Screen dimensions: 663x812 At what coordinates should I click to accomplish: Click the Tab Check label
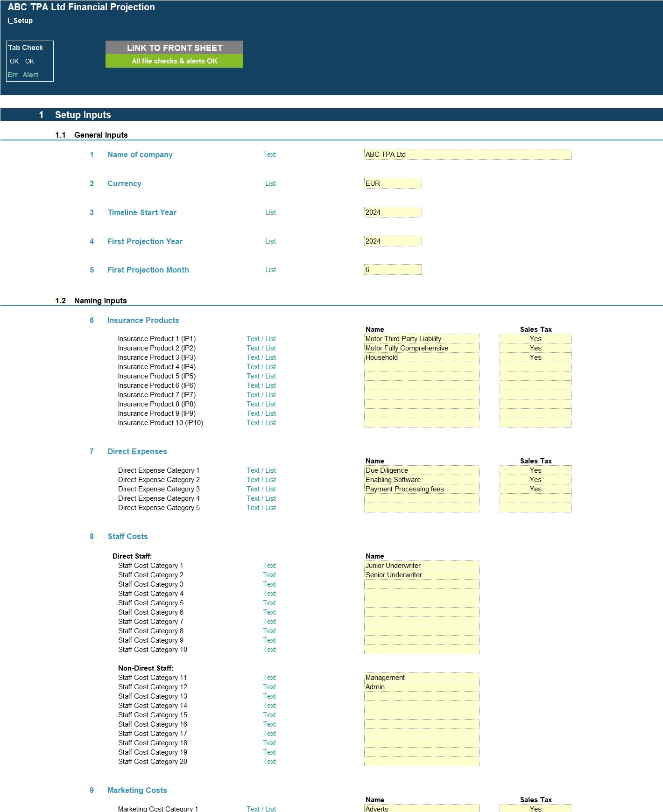26,48
